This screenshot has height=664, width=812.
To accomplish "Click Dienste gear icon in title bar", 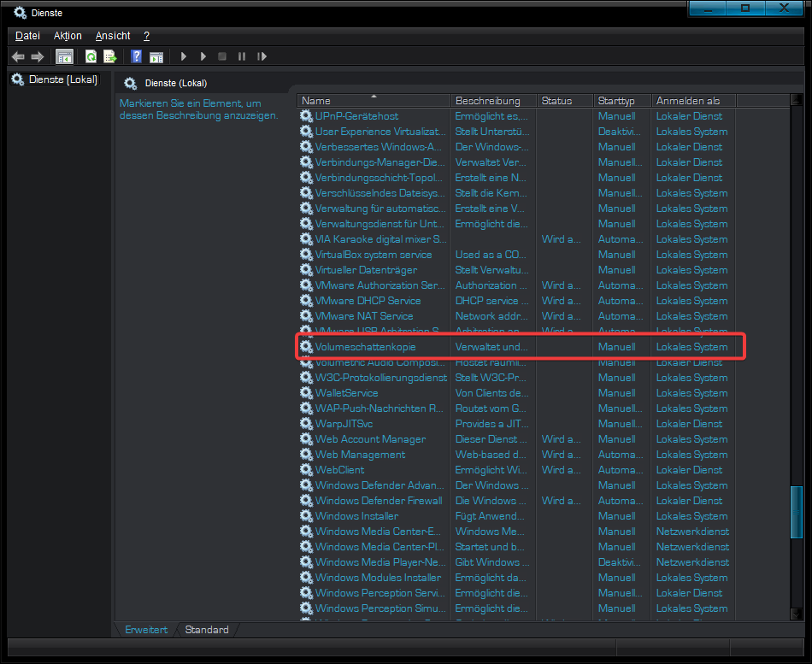I will tap(20, 13).
